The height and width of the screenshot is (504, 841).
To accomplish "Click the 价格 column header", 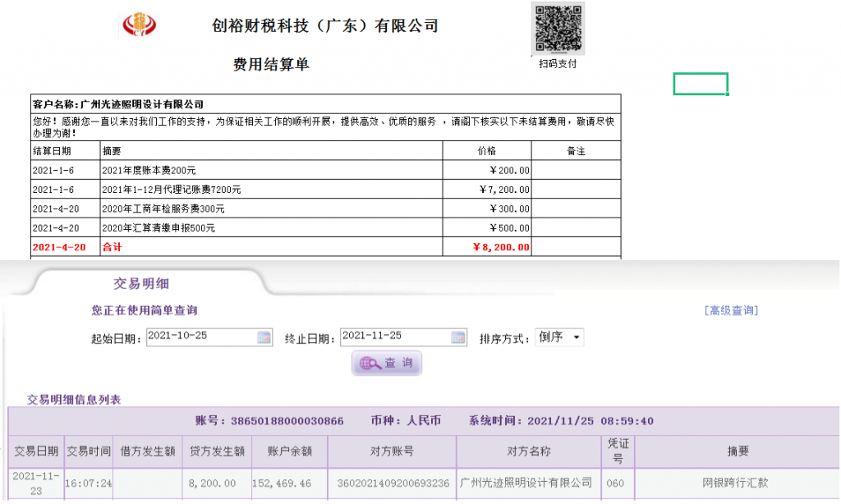I will click(x=487, y=151).
